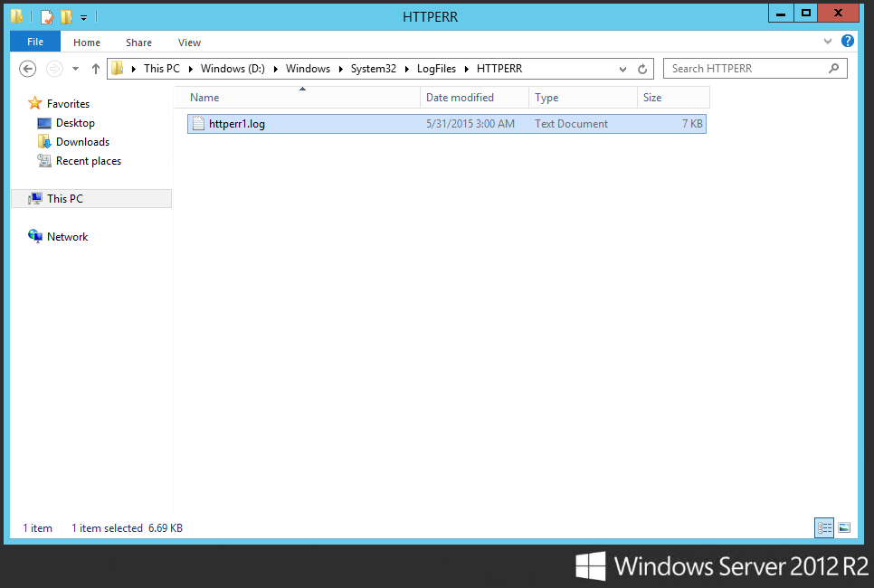
Task: Go back using the Back arrow button
Action: [x=27, y=69]
